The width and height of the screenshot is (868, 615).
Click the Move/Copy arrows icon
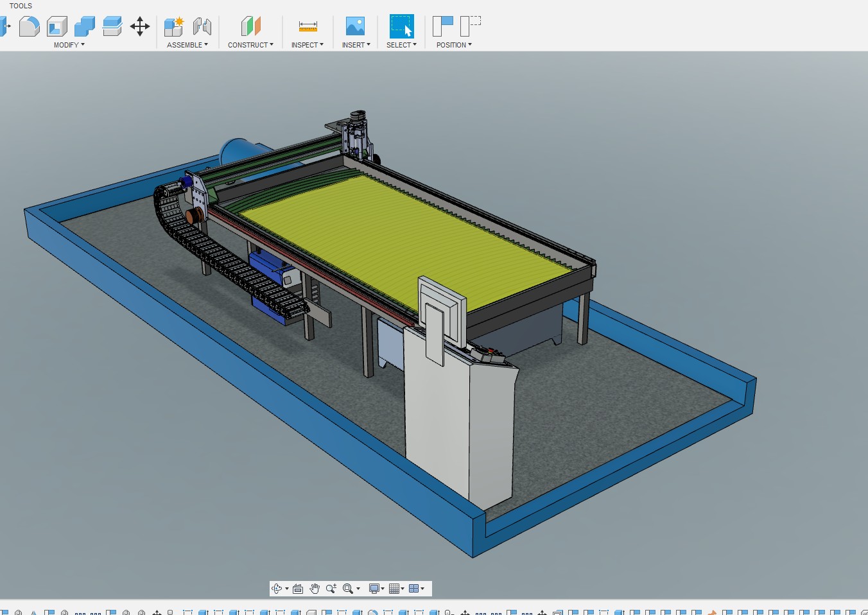(139, 26)
